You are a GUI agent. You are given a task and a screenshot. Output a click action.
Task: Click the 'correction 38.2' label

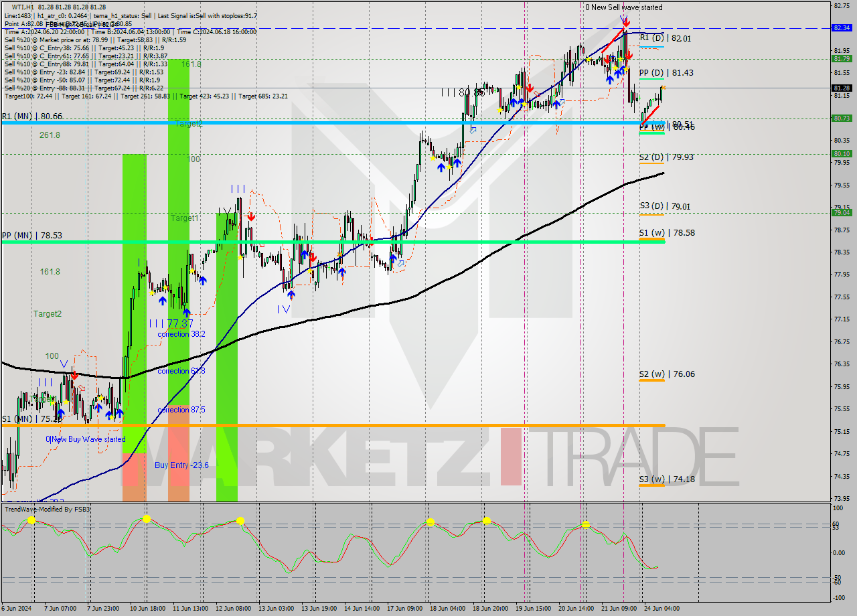181,333
